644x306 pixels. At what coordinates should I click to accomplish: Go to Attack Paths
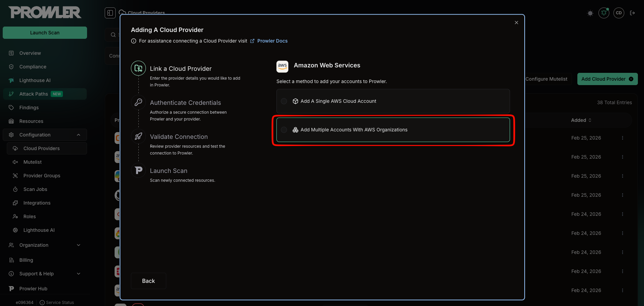34,94
